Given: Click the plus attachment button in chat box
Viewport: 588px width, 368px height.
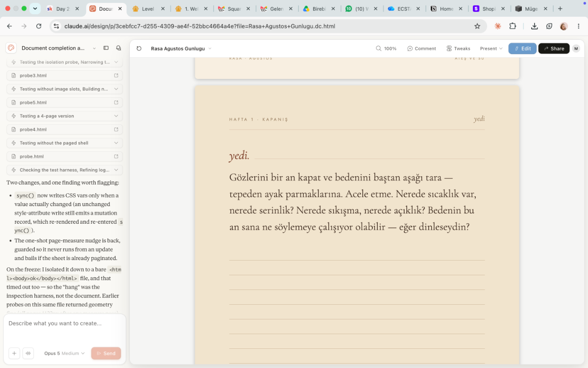Looking at the screenshot, I should (x=14, y=353).
